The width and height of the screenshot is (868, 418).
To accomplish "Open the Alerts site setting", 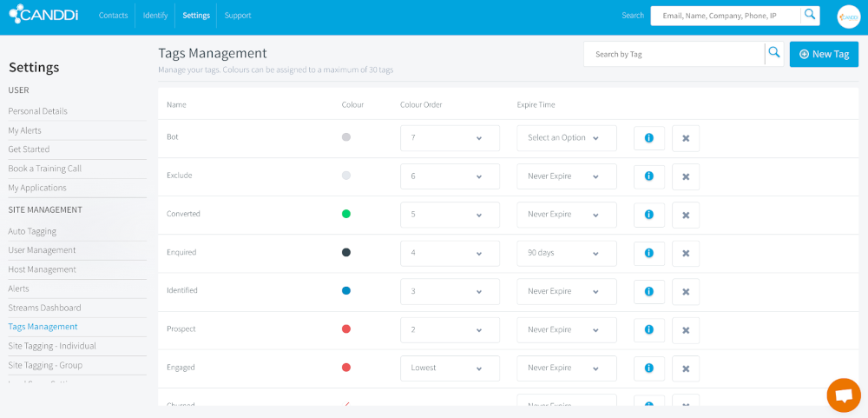I will click(x=18, y=289).
